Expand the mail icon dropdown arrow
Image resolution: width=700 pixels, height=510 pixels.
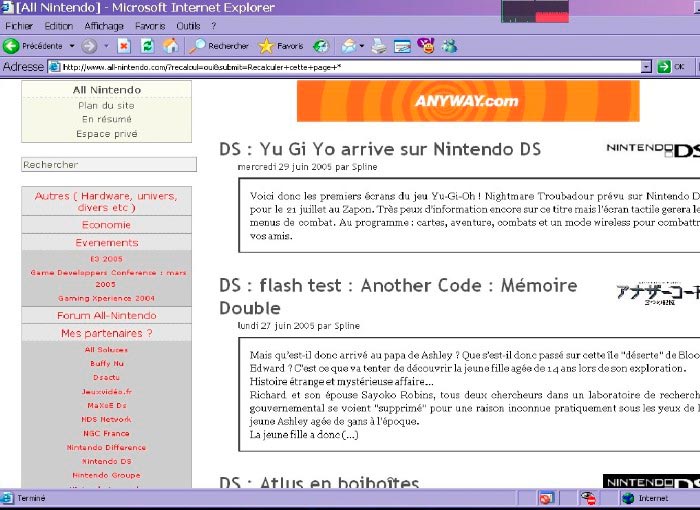[362, 46]
